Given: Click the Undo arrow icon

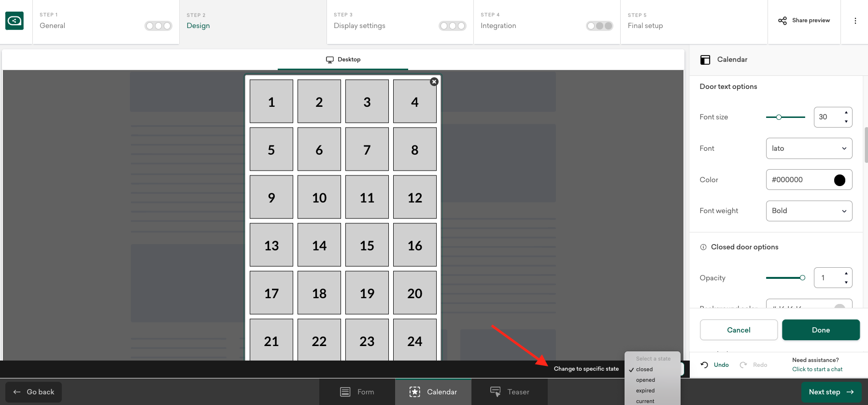Looking at the screenshot, I should coord(705,365).
